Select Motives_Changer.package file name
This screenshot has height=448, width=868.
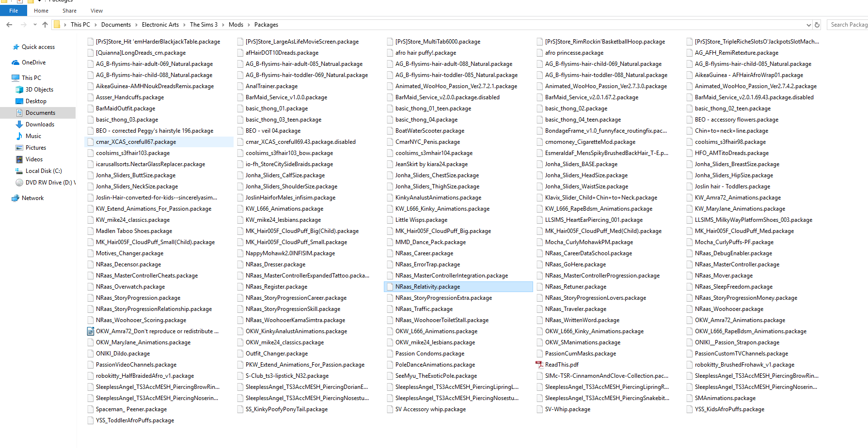click(129, 253)
